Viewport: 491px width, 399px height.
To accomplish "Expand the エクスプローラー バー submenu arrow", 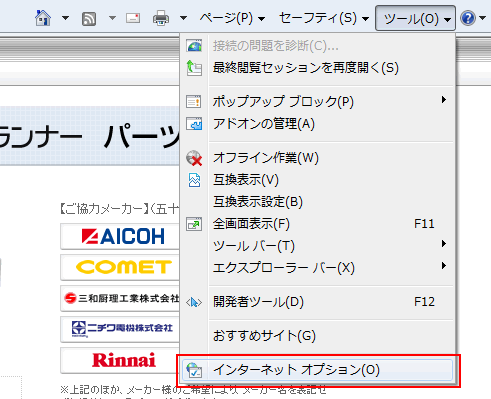I will point(443,266).
